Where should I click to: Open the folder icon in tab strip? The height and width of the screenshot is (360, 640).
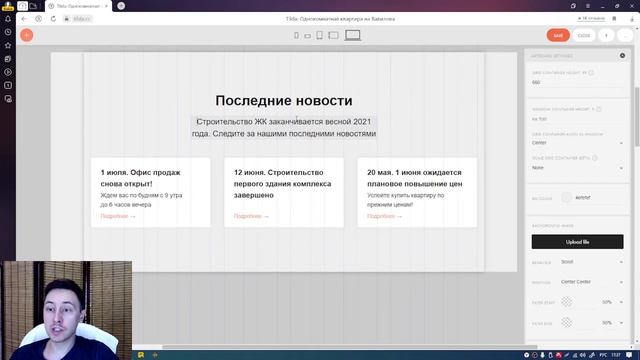click(33, 6)
